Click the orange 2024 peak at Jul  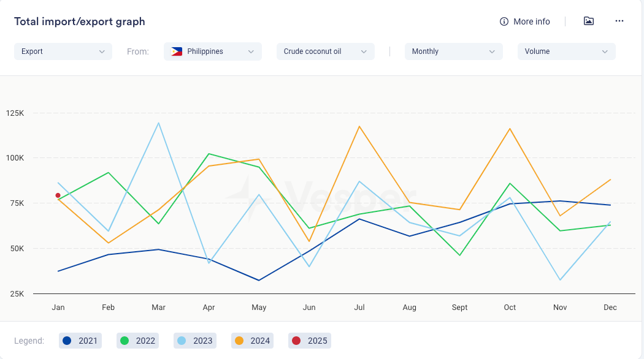[x=359, y=126]
